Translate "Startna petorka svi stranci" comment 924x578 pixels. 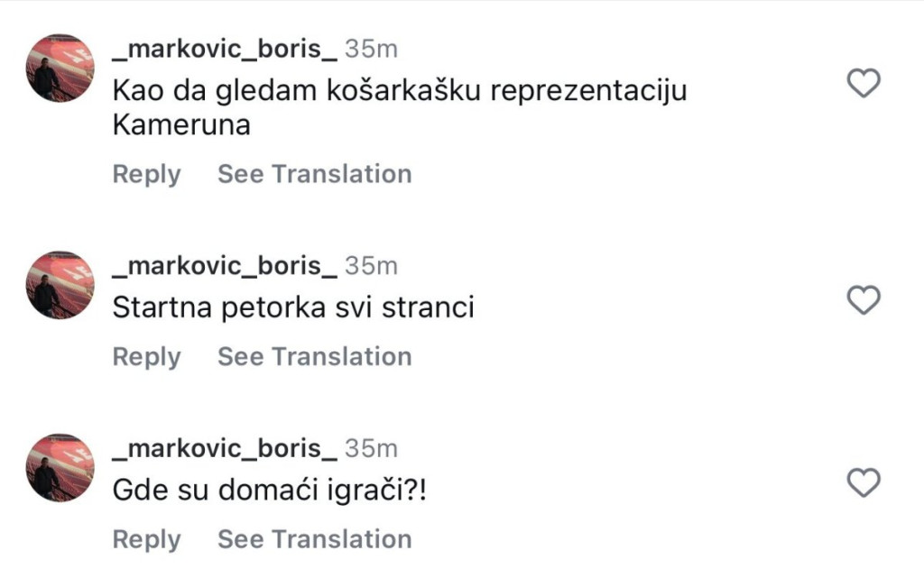[x=314, y=357]
